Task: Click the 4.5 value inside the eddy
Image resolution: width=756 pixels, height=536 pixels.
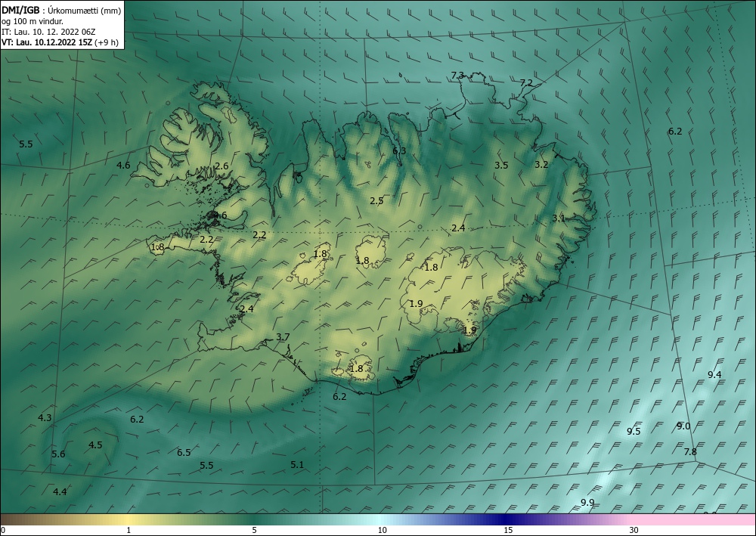Action: 95,445
